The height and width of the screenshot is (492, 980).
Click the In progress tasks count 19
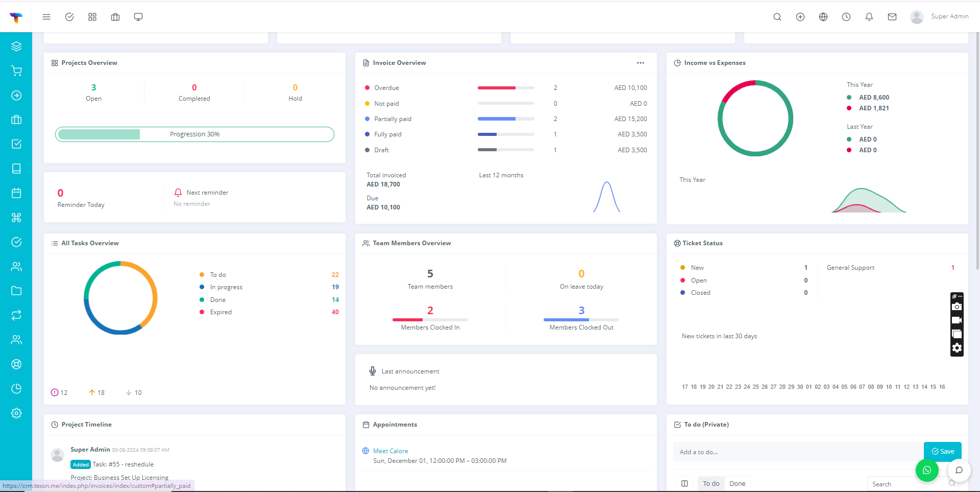335,287
